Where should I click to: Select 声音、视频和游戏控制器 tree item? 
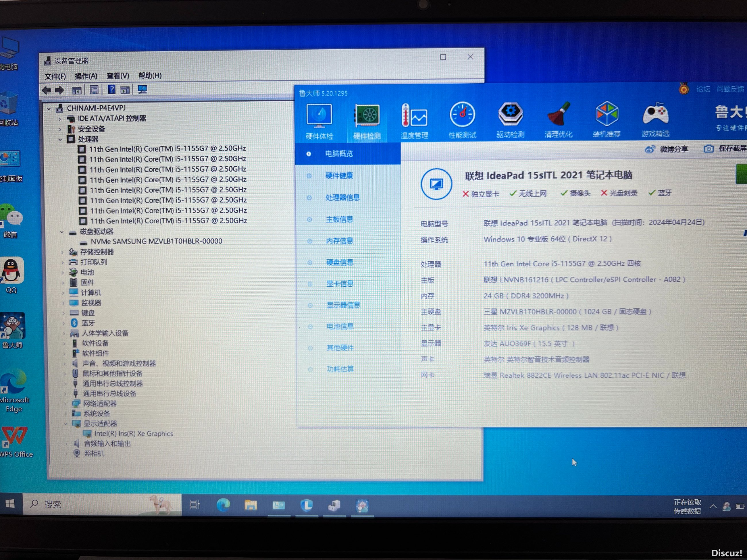(x=119, y=364)
